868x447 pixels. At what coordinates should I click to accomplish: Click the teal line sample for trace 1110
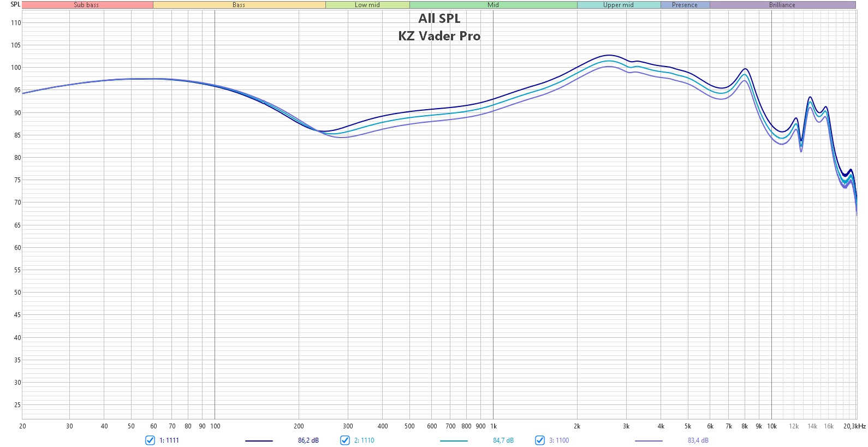[x=454, y=440]
